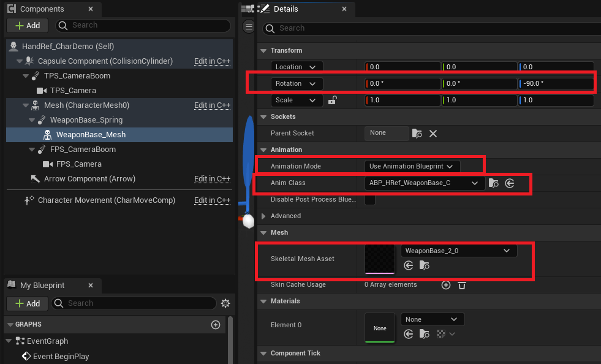
Task: Add element to Skin Cache Usage array
Action: (x=446, y=285)
